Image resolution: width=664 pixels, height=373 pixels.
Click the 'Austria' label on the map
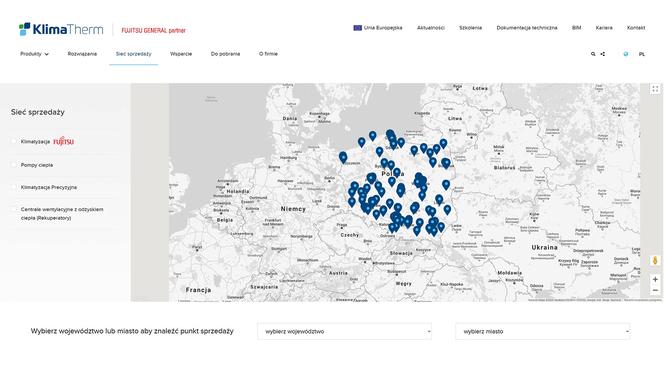point(338,273)
